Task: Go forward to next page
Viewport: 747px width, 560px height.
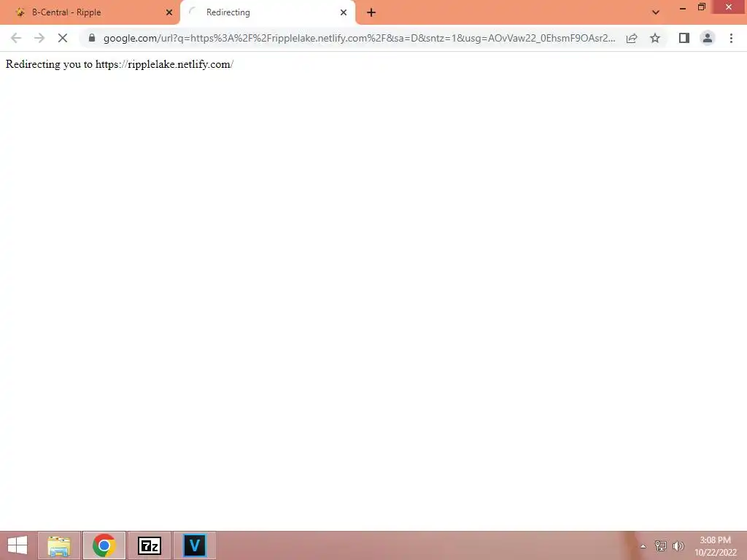Action: [39, 38]
